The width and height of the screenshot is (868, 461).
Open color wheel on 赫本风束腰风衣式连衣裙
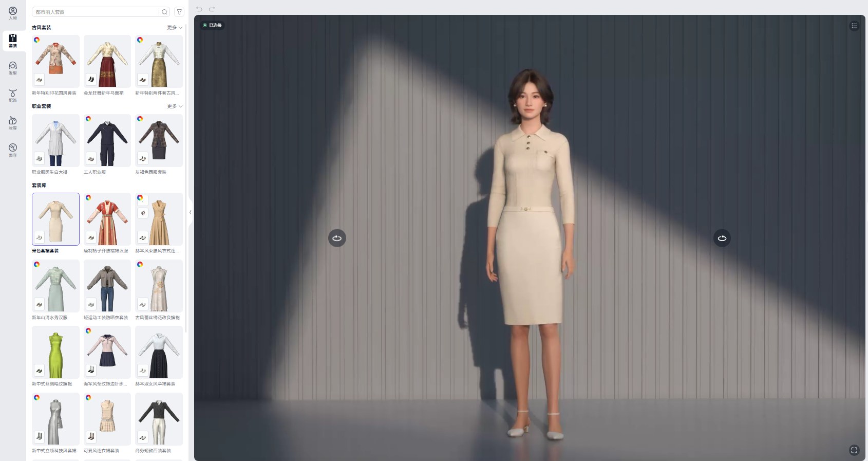tap(140, 197)
